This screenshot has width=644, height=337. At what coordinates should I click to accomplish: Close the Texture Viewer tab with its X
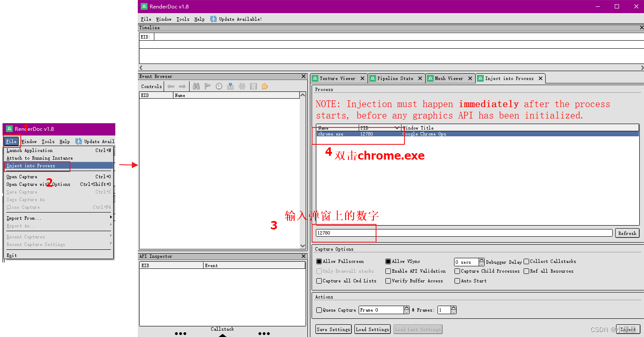tap(362, 78)
